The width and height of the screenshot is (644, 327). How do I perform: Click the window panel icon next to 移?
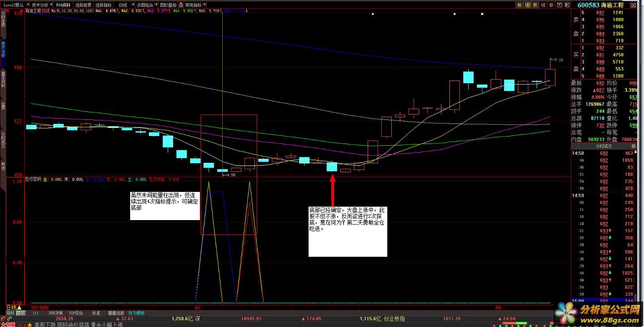[559, 5]
